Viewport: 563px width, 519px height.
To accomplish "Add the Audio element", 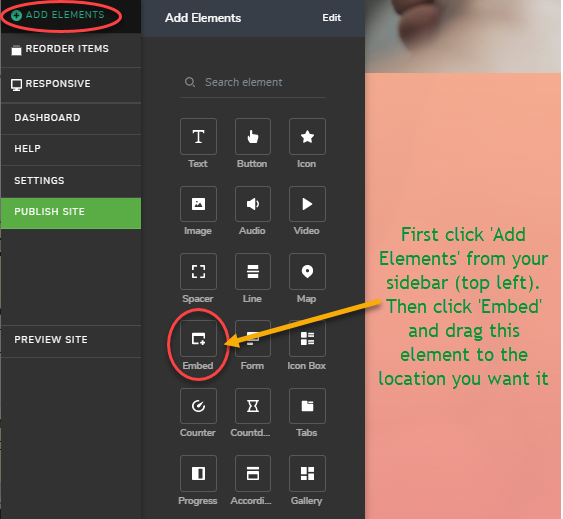I will pyautogui.click(x=253, y=204).
